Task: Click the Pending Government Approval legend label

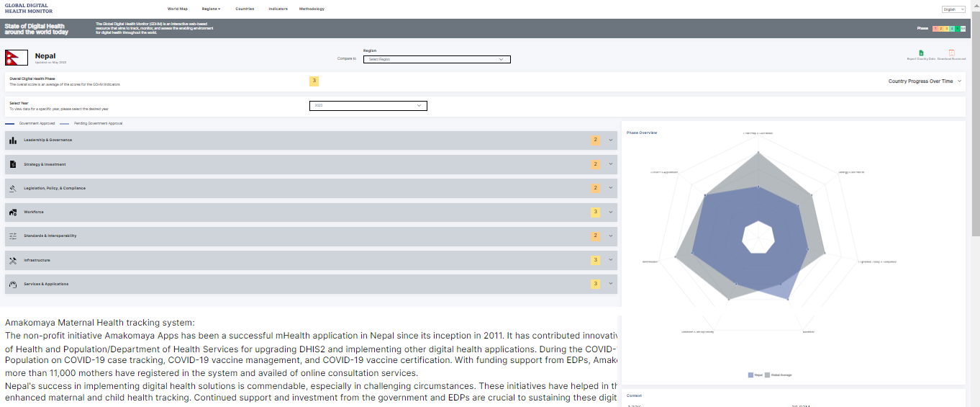Action: (x=99, y=123)
